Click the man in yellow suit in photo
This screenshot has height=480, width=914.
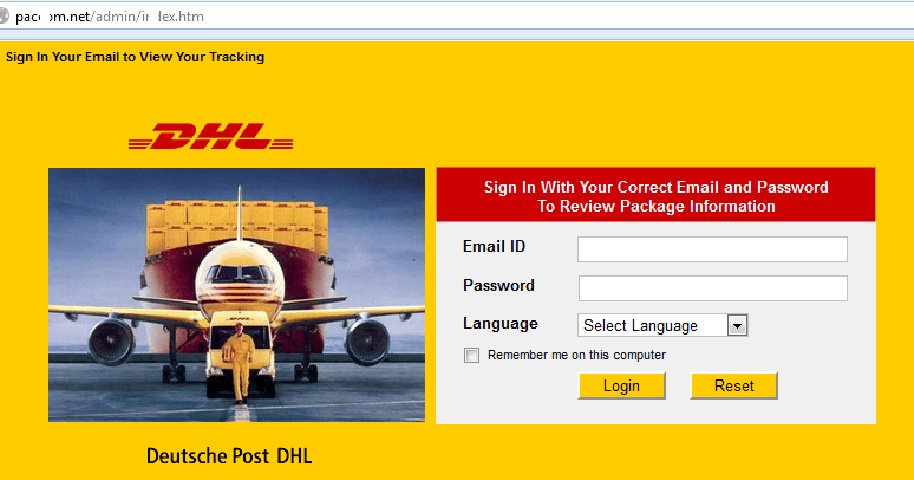[x=239, y=362]
